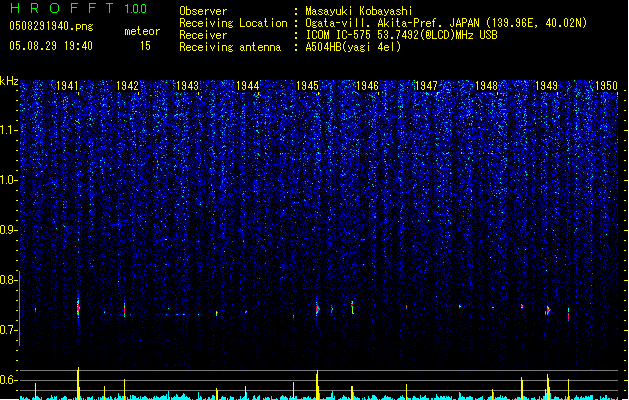Click the Observer field label
Image resolution: width=629 pixels, height=400 pixels.
point(203,11)
